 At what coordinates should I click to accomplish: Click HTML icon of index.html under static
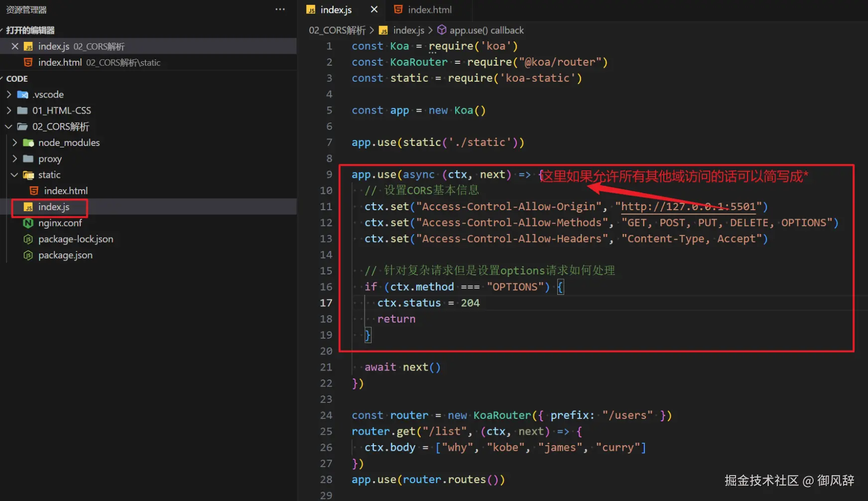point(34,191)
